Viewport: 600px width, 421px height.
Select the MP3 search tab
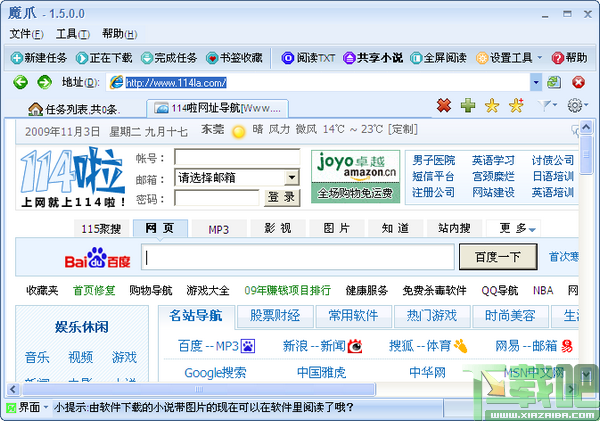point(218,229)
